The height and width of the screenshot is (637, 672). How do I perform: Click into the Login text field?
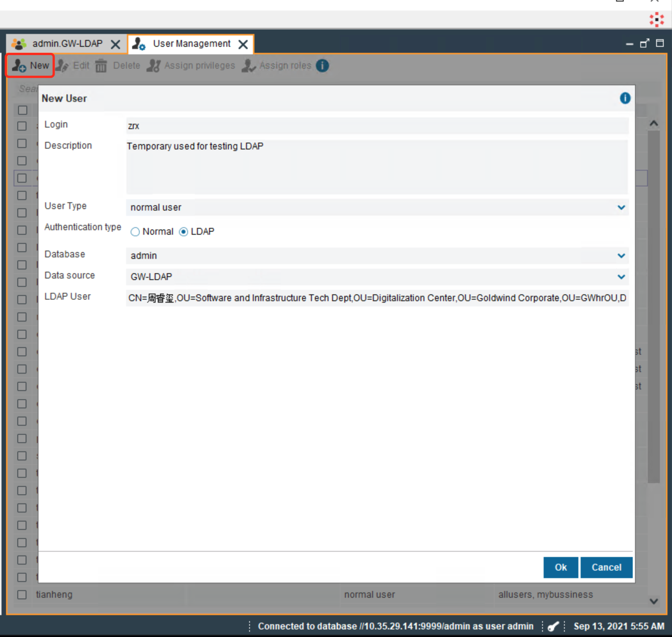tap(377, 126)
